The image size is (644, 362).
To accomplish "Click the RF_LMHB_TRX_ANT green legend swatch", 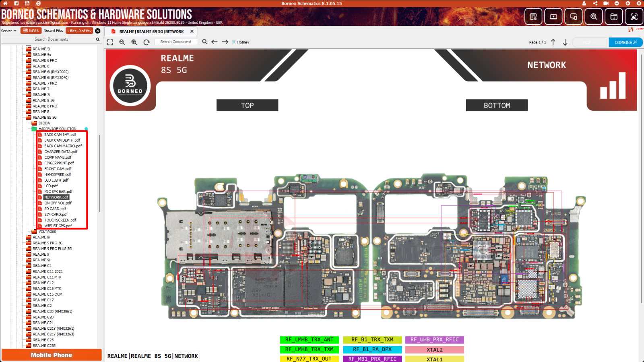I will [309, 340].
